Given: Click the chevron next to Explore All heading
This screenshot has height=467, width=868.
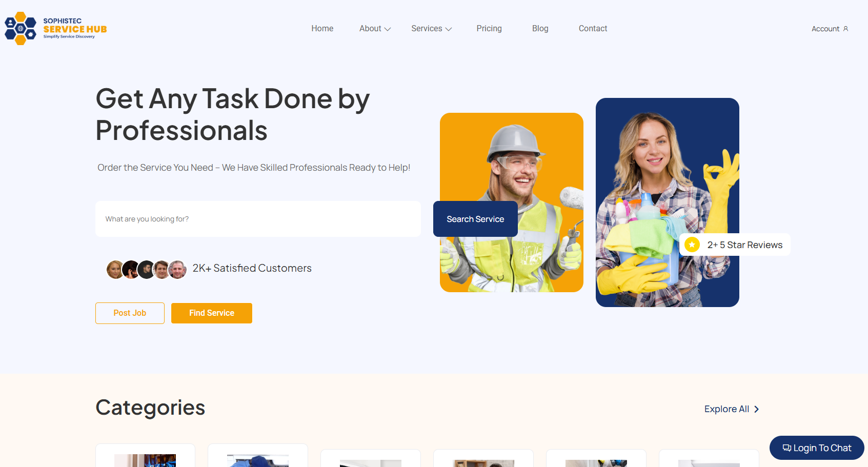Looking at the screenshot, I should click(x=756, y=409).
